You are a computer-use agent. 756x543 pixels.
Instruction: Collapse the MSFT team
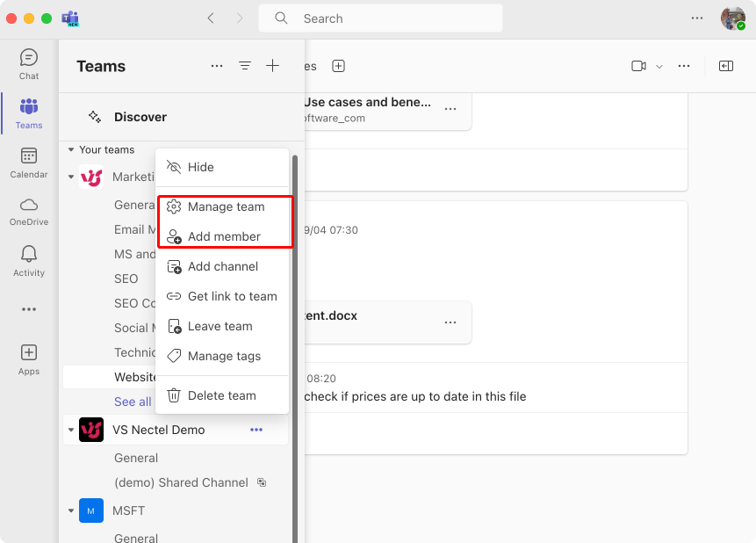[71, 510]
